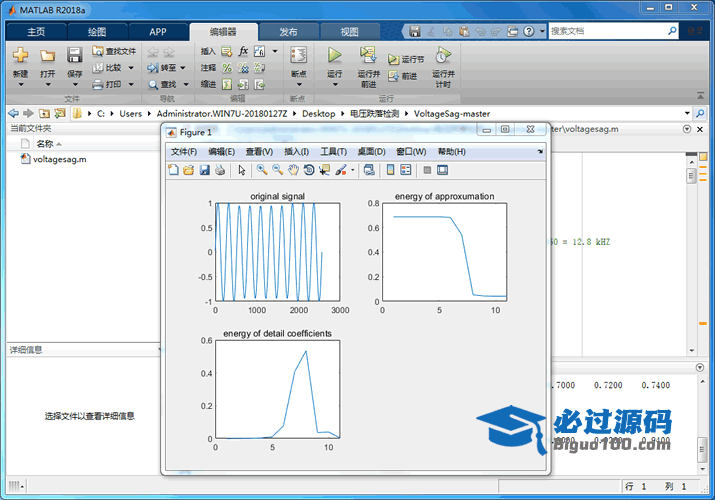Click the browse for folder icon
This screenshot has height=500, width=715.
pyautogui.click(x=60, y=113)
